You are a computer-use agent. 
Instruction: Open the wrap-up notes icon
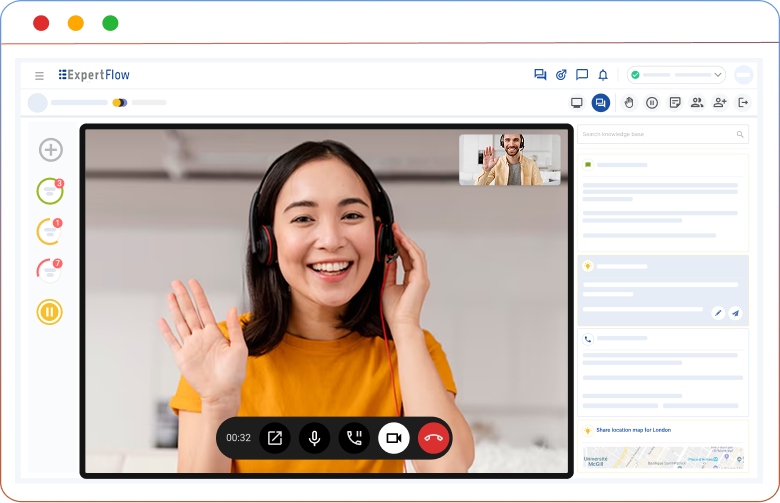click(675, 102)
